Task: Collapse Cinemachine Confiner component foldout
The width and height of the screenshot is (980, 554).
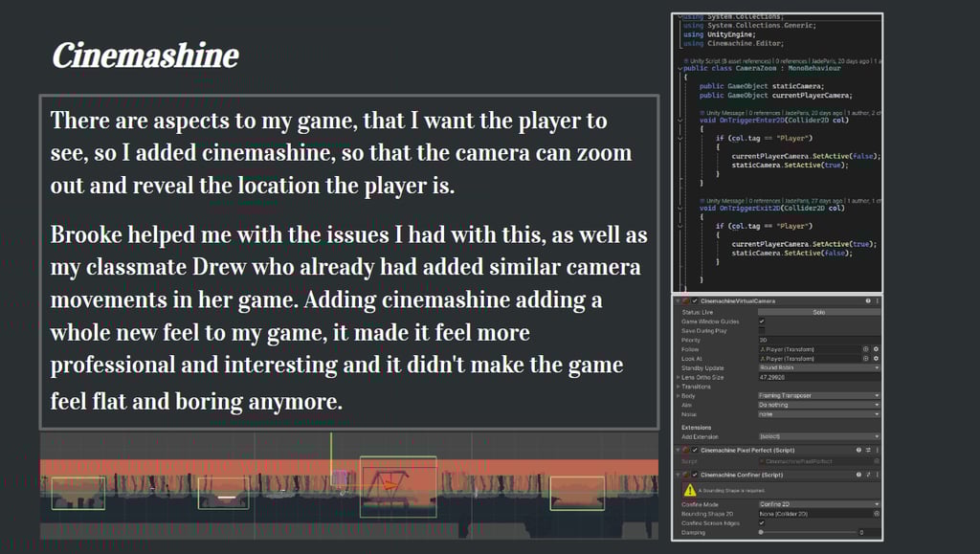Action: click(x=679, y=475)
